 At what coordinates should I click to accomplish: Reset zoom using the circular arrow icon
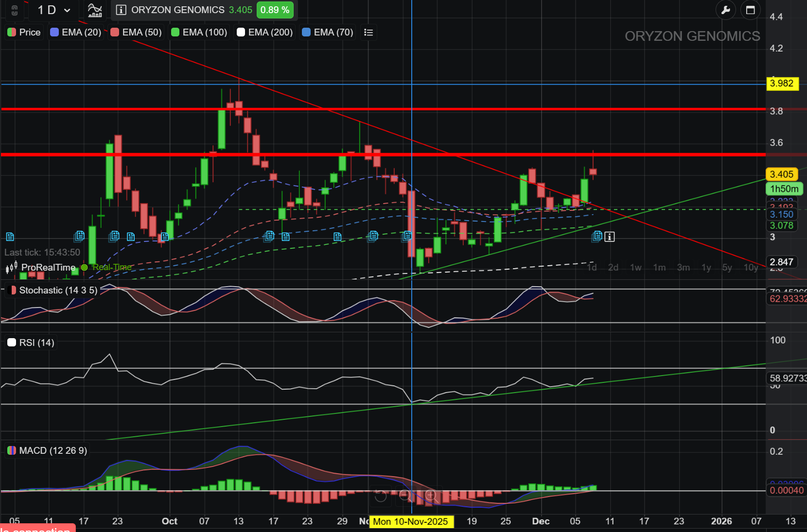click(381, 495)
